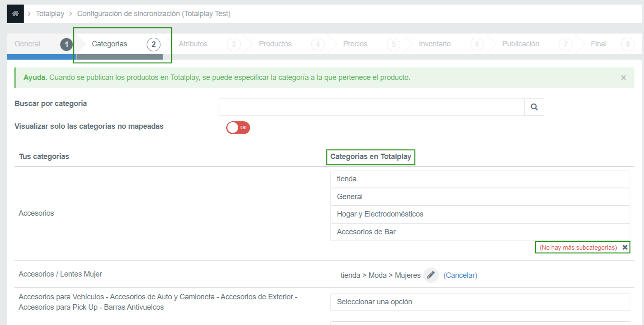The image size is (644, 325).
Task: Click 'Categorías en Totalplay' column header
Action: coord(371,156)
